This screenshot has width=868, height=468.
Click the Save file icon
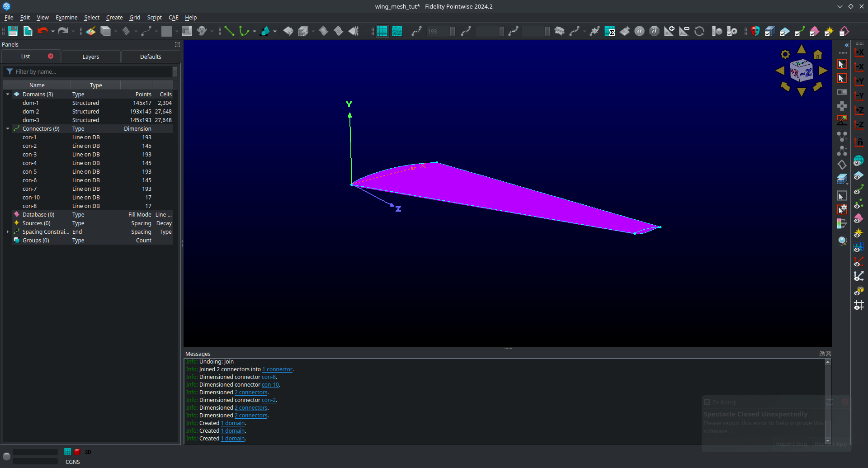point(13,31)
